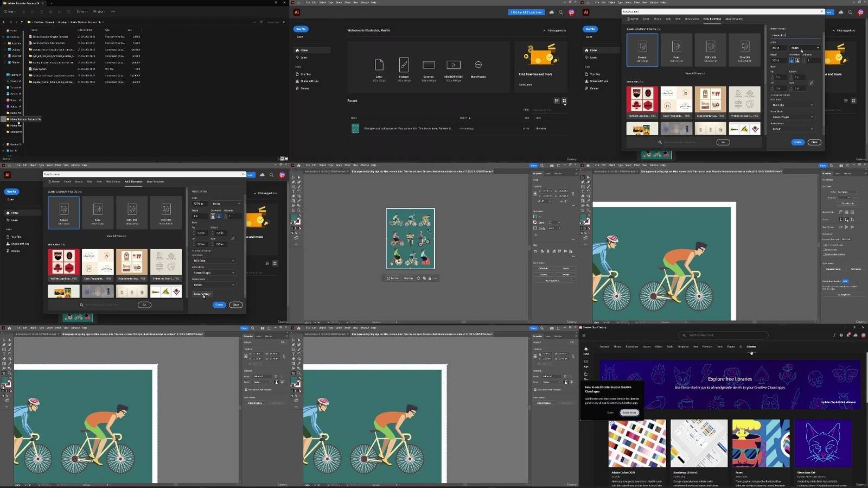Screen dimensions: 868x488
Task: Open Raster Effects dropdown in Points New Document dialog
Action: pyautogui.click(x=792, y=117)
